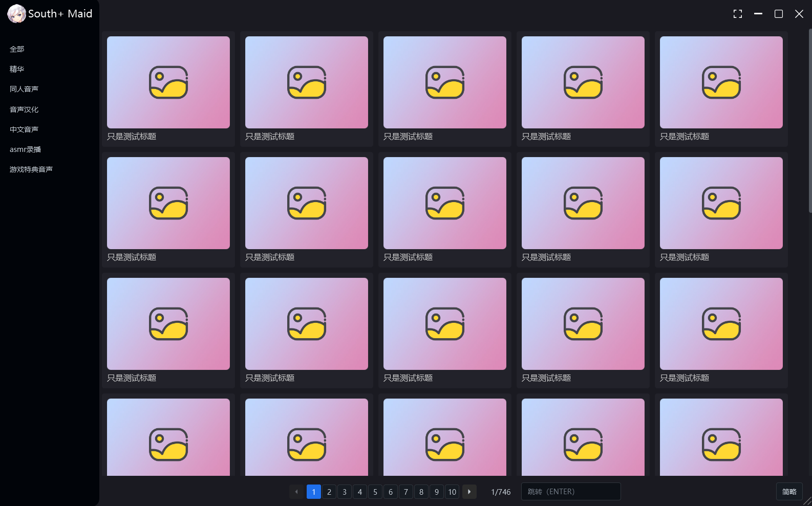Open the 同人音声 category
This screenshot has height=506, width=812.
tap(24, 89)
